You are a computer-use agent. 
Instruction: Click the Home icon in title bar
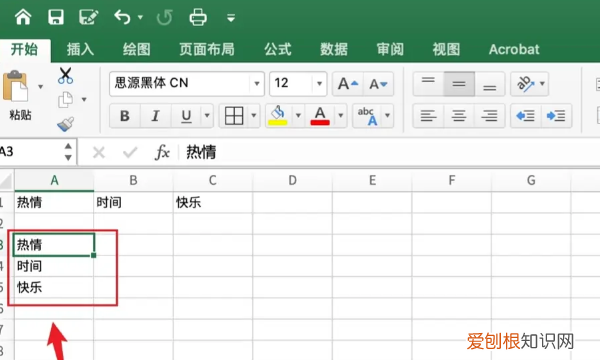click(x=23, y=17)
